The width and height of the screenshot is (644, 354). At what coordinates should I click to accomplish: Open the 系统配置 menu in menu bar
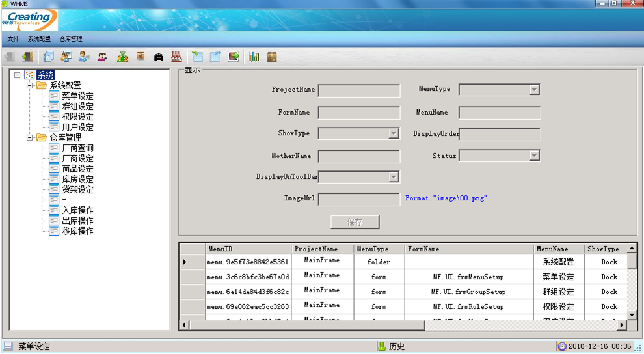point(39,39)
